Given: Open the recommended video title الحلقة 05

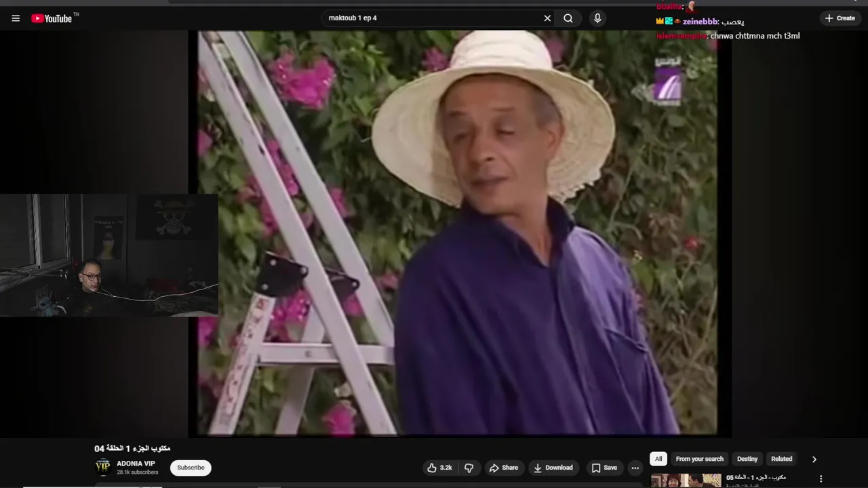Looking at the screenshot, I should (x=756, y=477).
